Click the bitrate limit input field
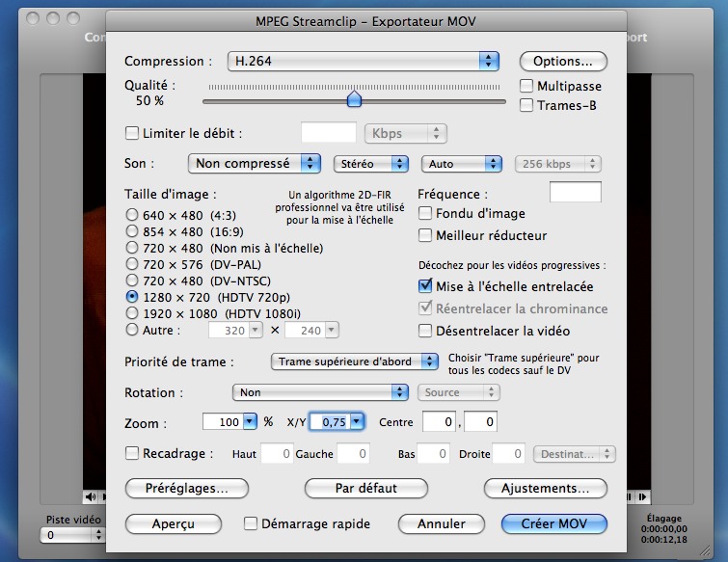 click(329, 133)
